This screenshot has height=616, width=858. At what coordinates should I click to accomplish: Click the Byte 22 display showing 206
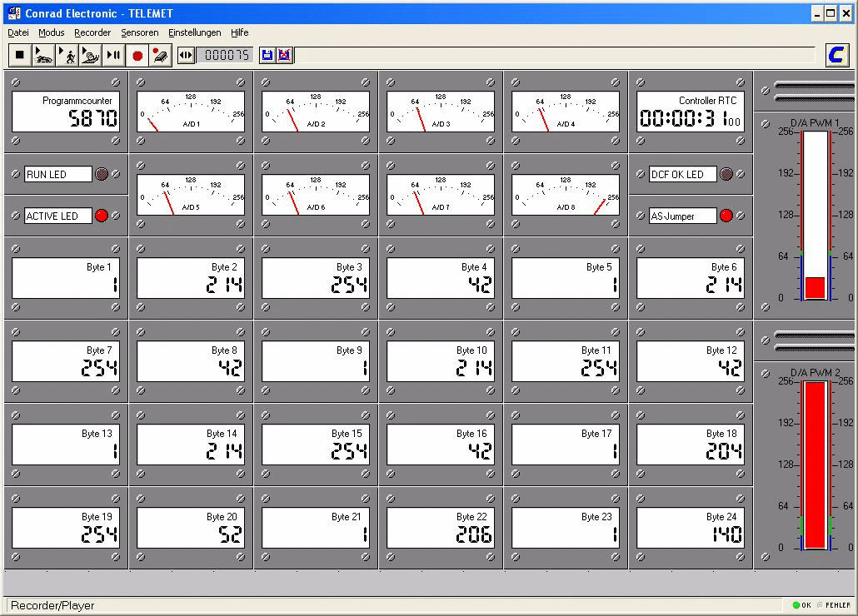point(441,528)
